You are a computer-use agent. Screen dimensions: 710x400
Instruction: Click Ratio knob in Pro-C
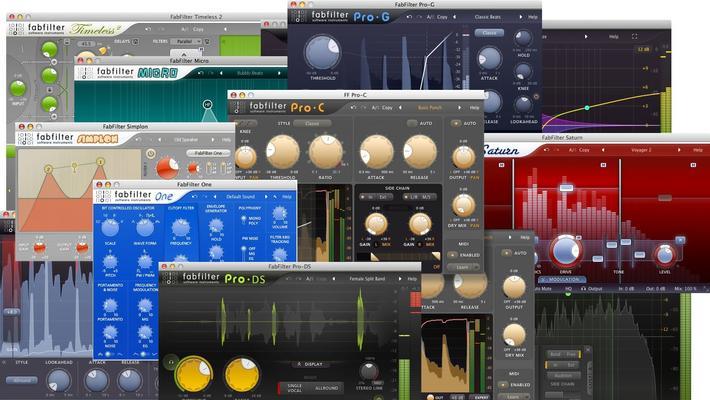(x=326, y=152)
